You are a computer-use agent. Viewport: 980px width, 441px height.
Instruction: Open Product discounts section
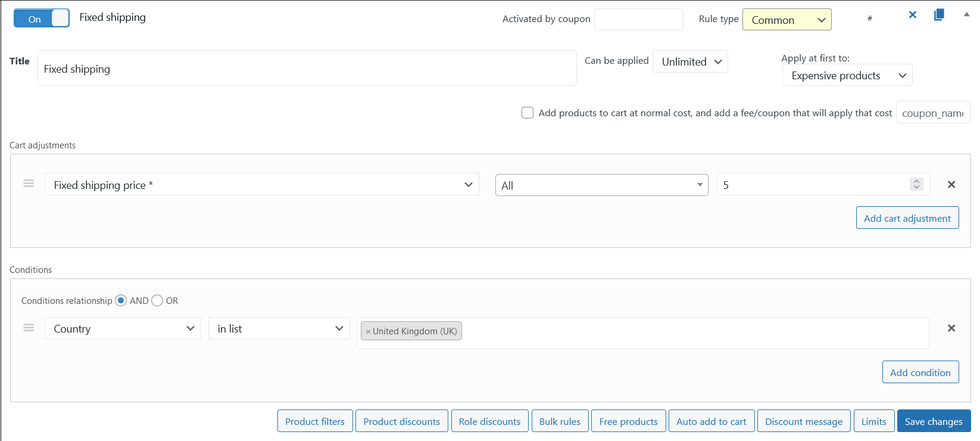pos(402,421)
